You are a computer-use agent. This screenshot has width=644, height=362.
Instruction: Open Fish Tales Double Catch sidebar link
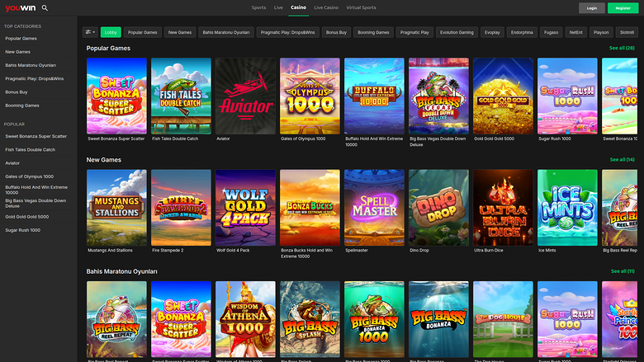point(30,149)
